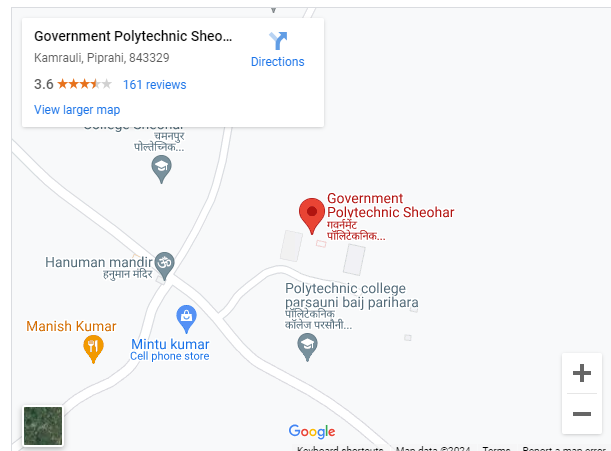Click Report a map error
Screen dimensions: 611x451
click(564, 449)
